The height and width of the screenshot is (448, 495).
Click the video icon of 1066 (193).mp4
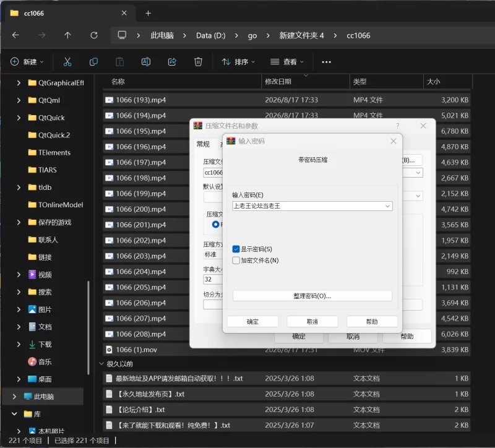pyautogui.click(x=110, y=100)
